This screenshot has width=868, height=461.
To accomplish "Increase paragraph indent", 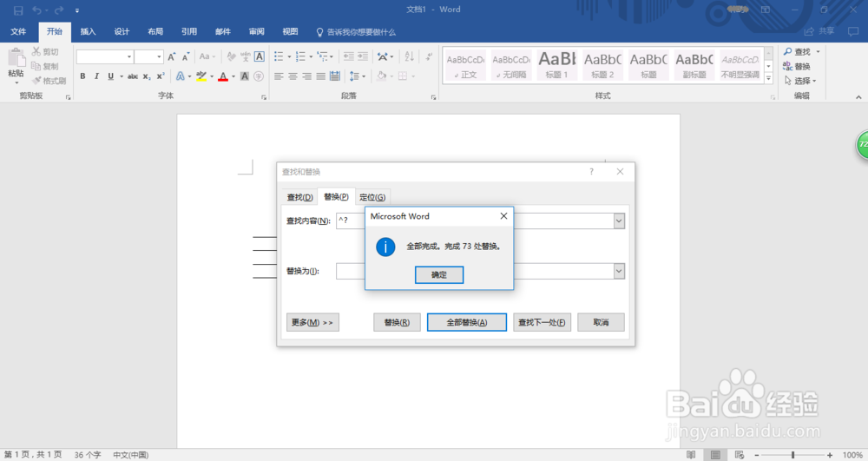I will tap(363, 56).
